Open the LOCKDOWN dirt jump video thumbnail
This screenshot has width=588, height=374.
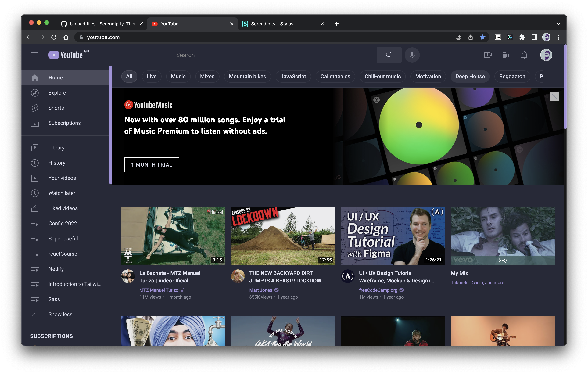tap(283, 236)
